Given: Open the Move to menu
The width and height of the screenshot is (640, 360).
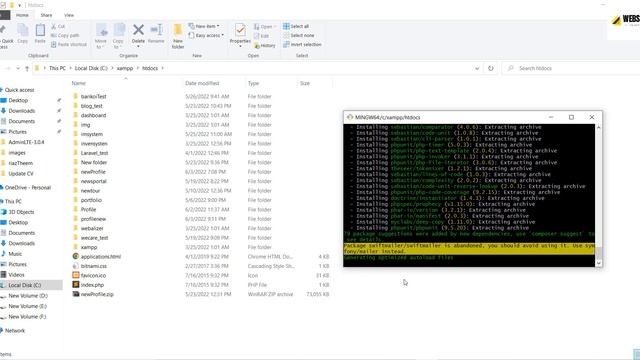Looking at the screenshot, I should (101, 36).
